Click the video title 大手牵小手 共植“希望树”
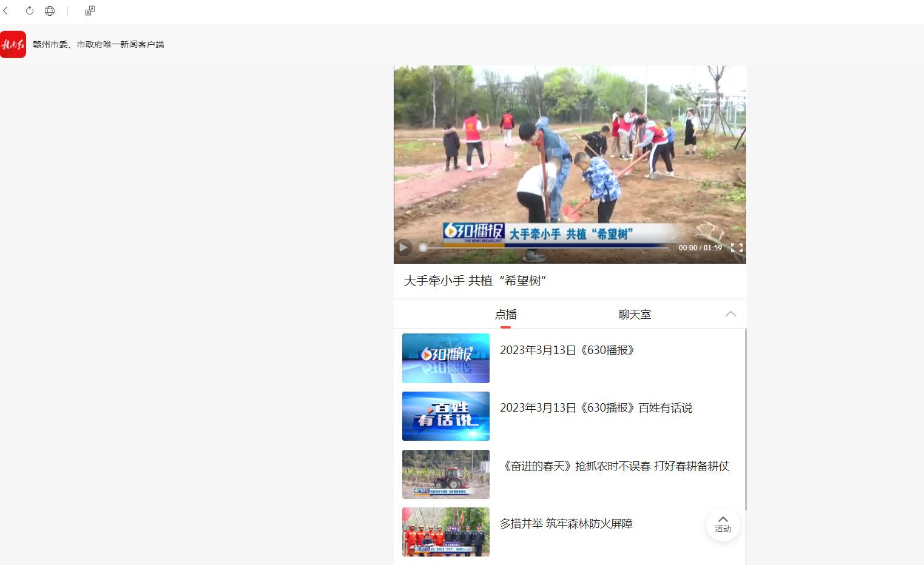The height and width of the screenshot is (565, 924). click(475, 281)
